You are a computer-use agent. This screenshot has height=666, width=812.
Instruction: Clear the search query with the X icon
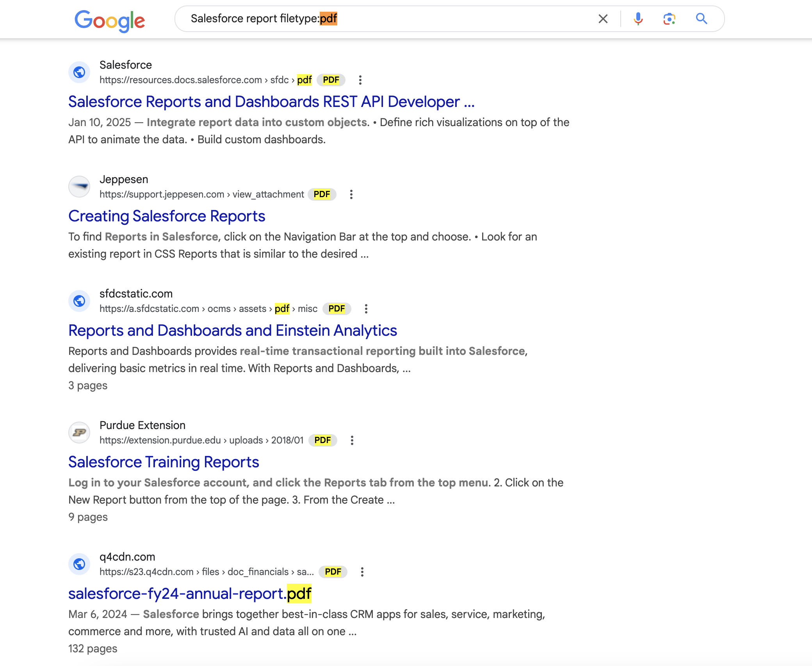click(x=603, y=19)
